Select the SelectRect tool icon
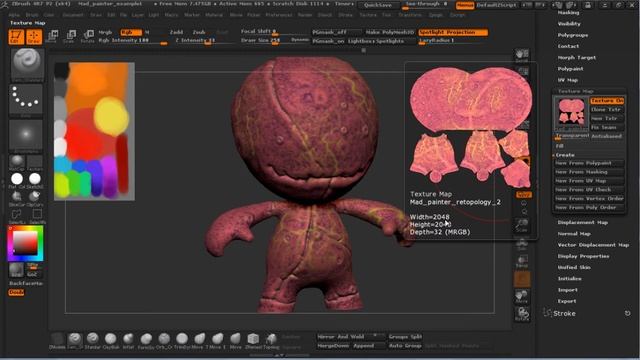The height and width of the screenshot is (360, 640). [37, 216]
